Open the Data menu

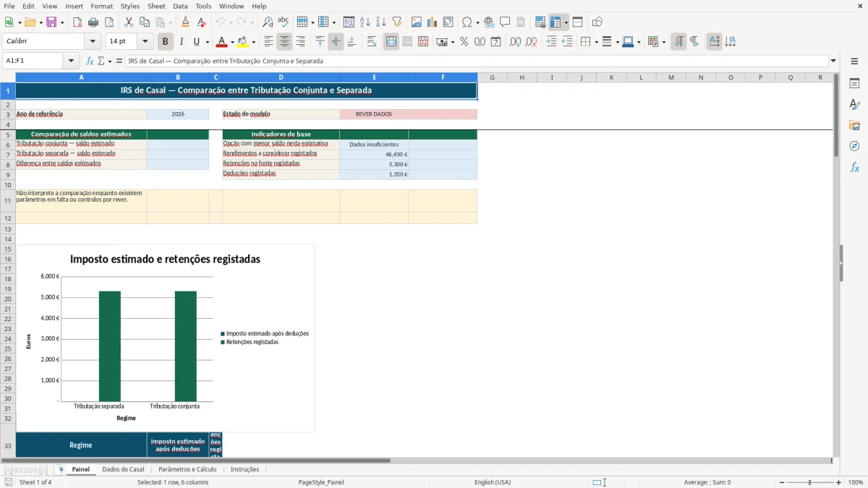[180, 6]
